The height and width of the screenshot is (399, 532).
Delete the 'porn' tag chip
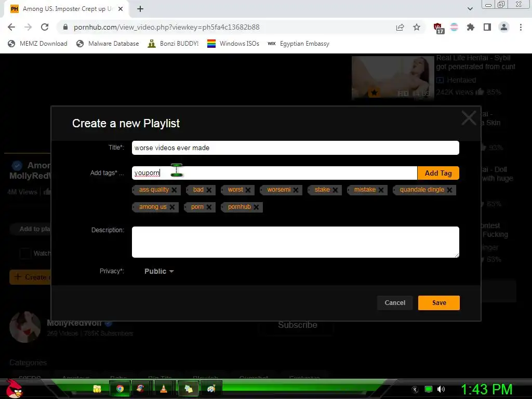point(209,207)
